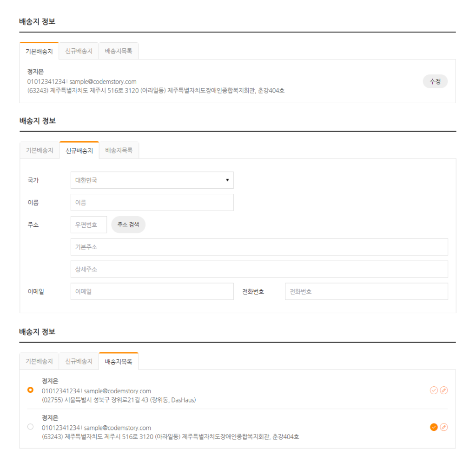Click the 전화번호 input field
Image resolution: width=476 pixels, height=469 pixels.
click(x=366, y=291)
